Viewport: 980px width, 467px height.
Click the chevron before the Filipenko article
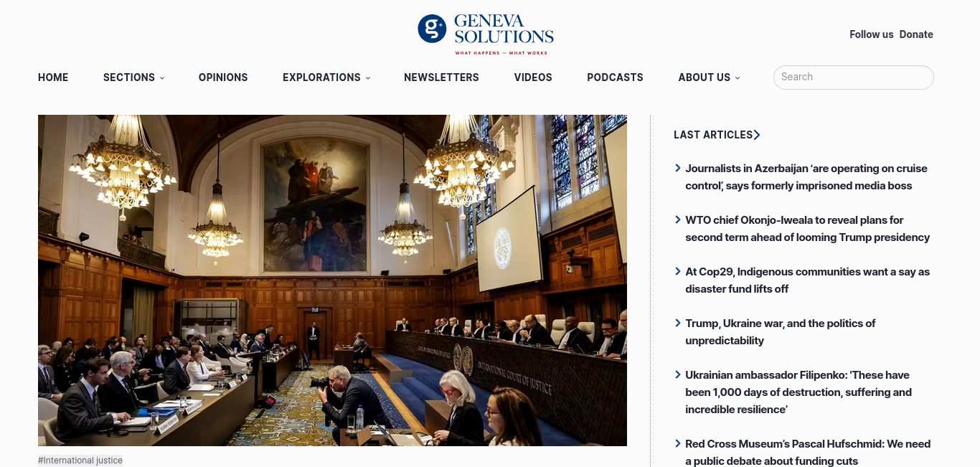678,374
